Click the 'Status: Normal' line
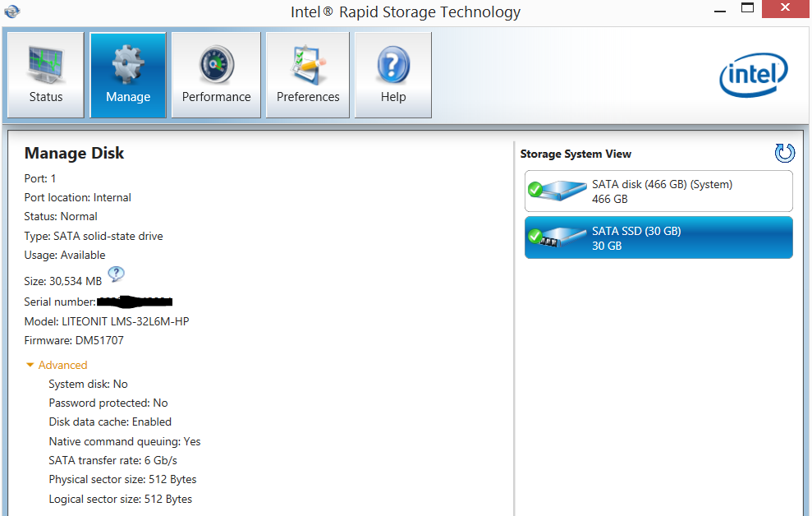 click(x=61, y=217)
